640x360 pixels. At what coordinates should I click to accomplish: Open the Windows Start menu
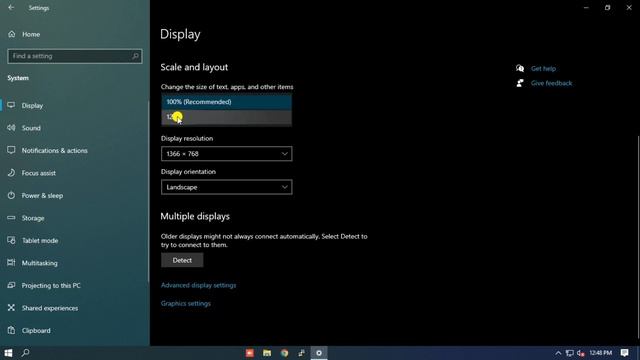pyautogui.click(x=8, y=353)
